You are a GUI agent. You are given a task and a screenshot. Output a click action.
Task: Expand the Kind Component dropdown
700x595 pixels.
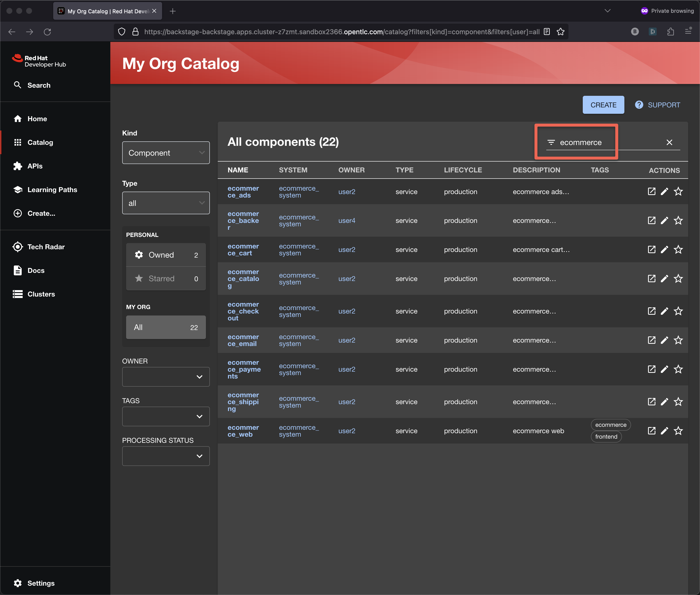click(x=166, y=153)
